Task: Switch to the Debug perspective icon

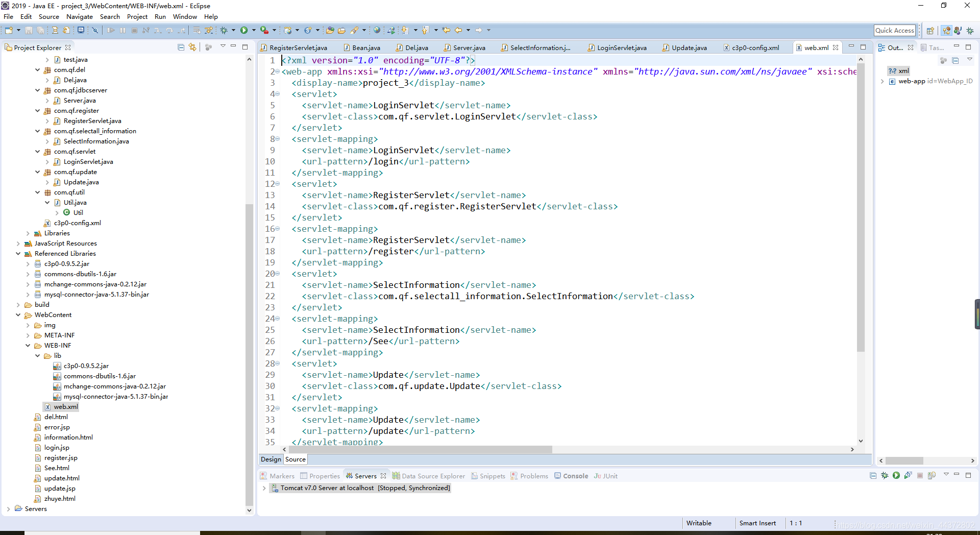Action: pyautogui.click(x=970, y=31)
